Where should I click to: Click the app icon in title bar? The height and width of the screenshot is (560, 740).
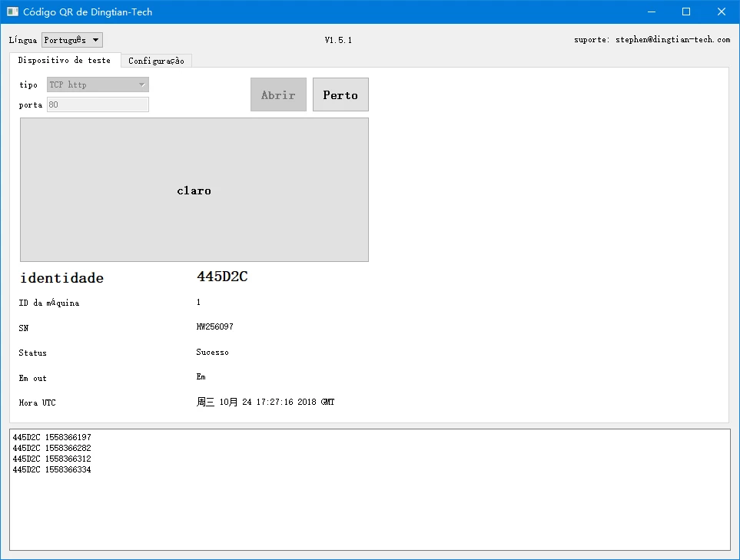pos(12,12)
